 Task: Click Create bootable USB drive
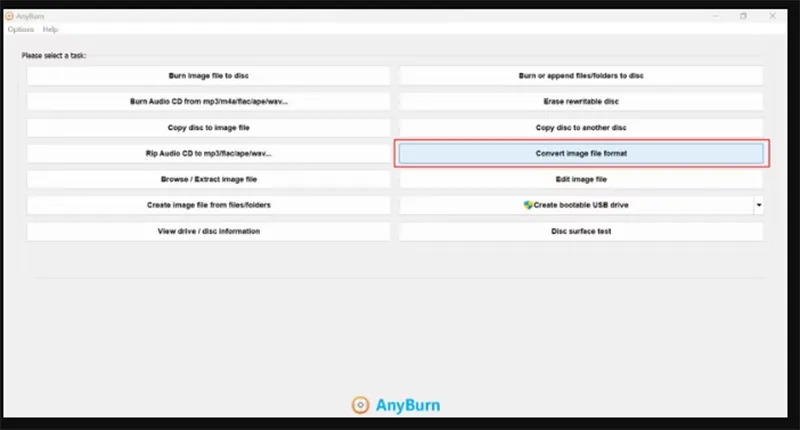[575, 205]
